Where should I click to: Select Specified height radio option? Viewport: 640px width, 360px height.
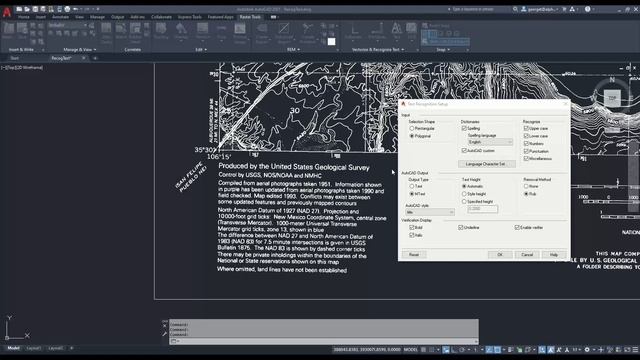464,201
